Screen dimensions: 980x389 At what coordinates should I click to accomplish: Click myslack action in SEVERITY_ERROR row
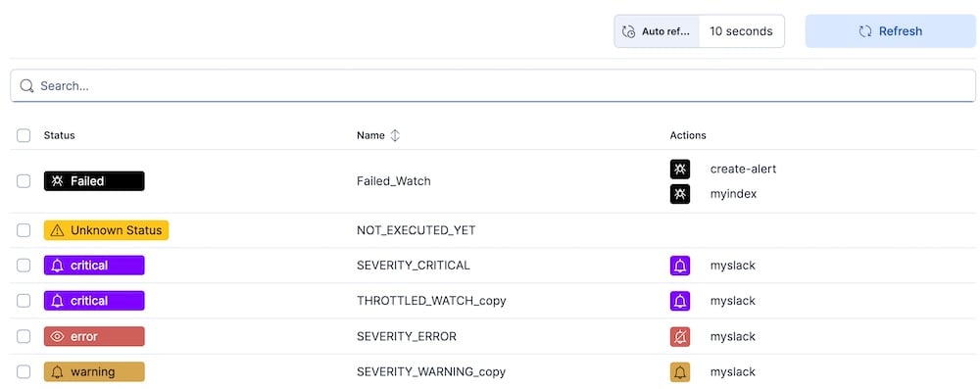coord(732,336)
